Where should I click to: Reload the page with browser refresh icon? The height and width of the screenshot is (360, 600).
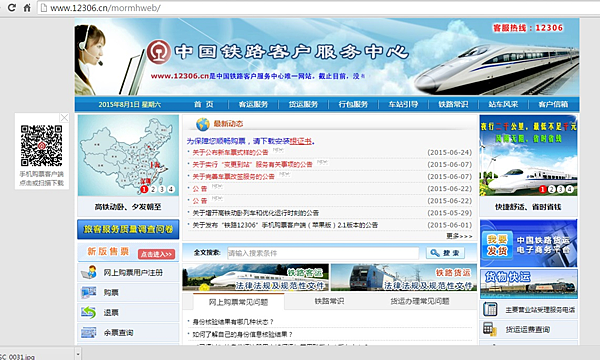coord(12,7)
